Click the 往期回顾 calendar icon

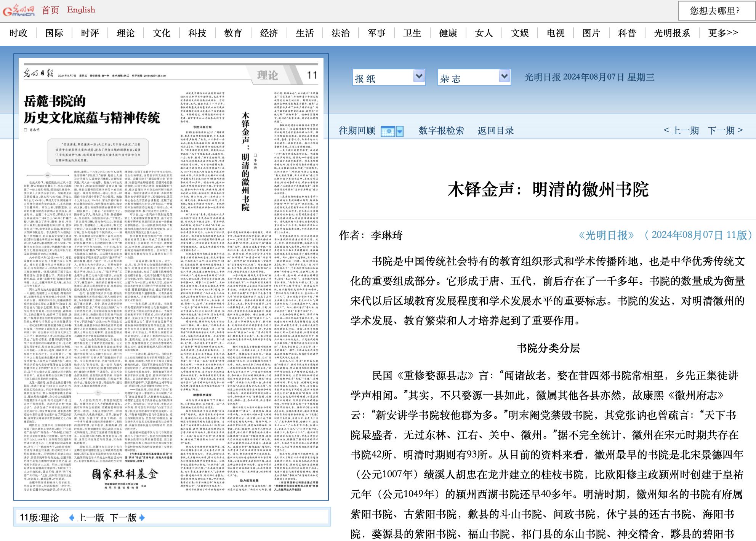(x=388, y=131)
